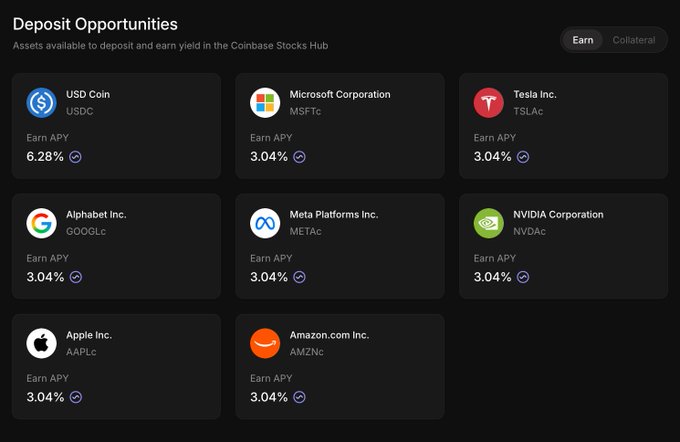Click the 3.04% value on Amazon card

coord(269,397)
